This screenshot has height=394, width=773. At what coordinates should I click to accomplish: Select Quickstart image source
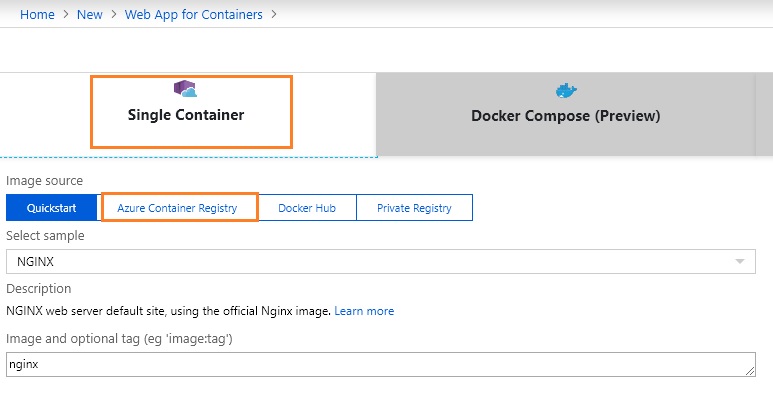[x=51, y=208]
